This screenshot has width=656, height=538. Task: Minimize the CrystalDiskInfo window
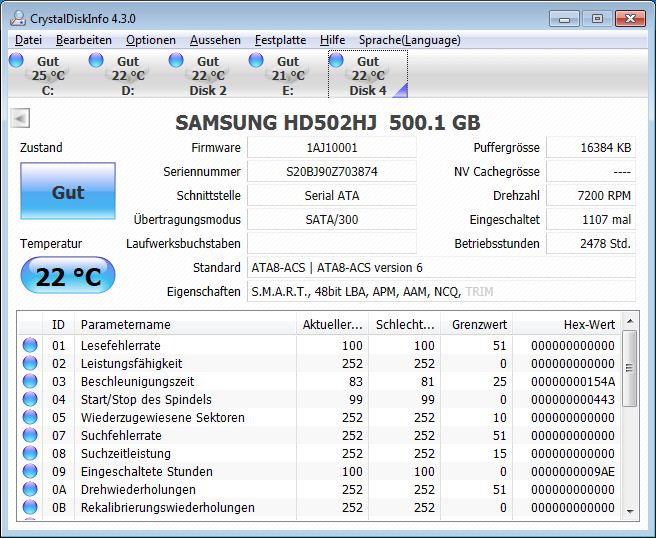564,19
